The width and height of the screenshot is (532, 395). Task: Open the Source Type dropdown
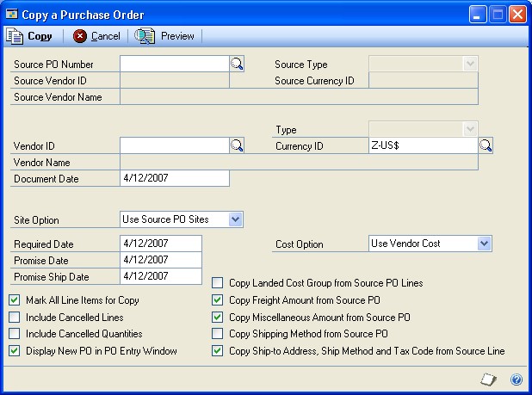click(x=470, y=64)
